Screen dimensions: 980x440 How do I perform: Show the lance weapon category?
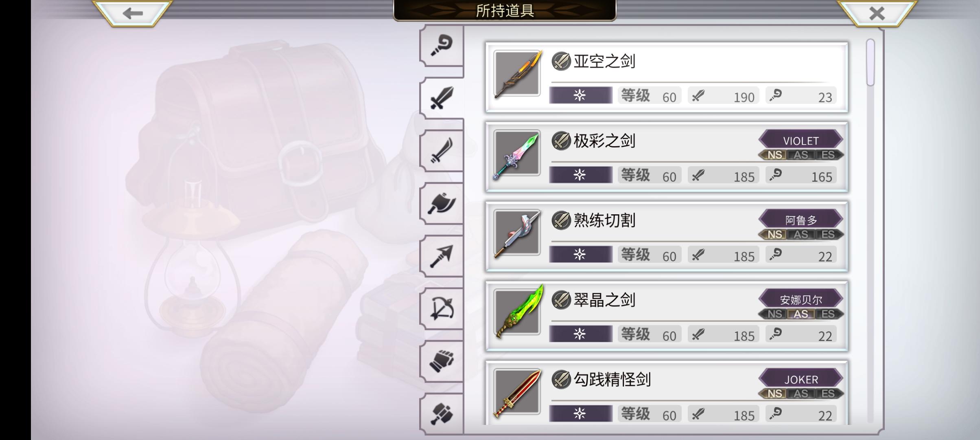(x=442, y=256)
